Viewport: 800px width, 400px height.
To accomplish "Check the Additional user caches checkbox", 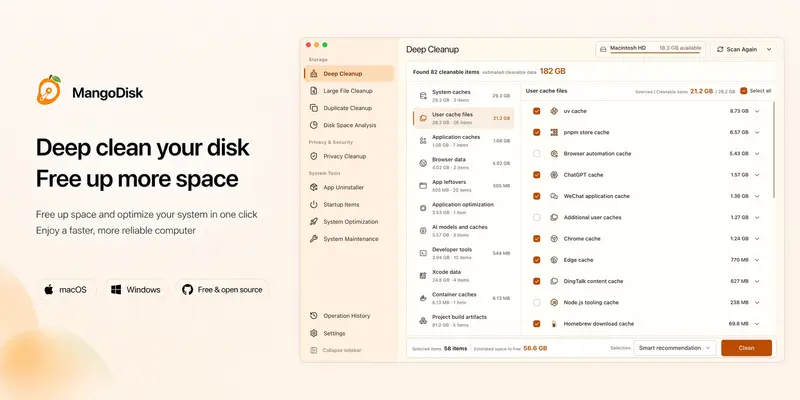I will (537, 217).
